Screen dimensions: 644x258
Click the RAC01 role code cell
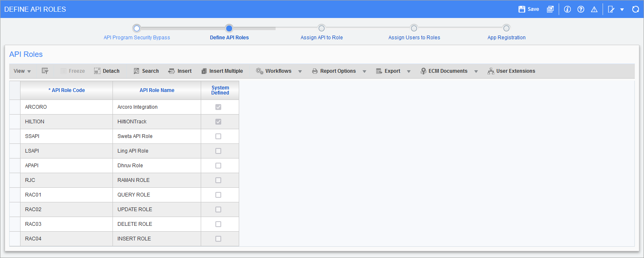click(66, 195)
